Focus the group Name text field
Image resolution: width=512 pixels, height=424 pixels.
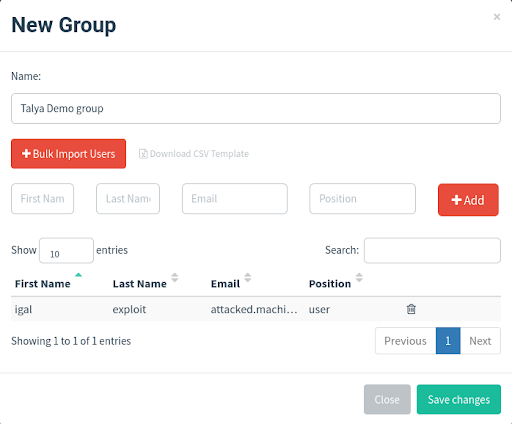(x=256, y=109)
